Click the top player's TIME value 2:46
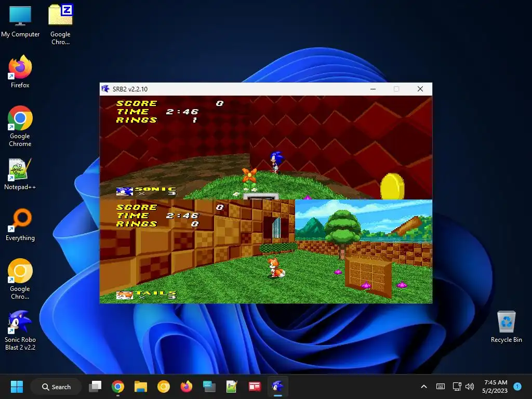The image size is (532, 399). tap(182, 112)
